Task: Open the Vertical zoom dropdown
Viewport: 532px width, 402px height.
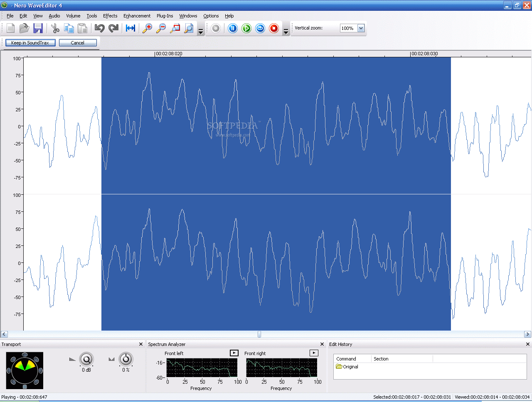Action: point(360,28)
